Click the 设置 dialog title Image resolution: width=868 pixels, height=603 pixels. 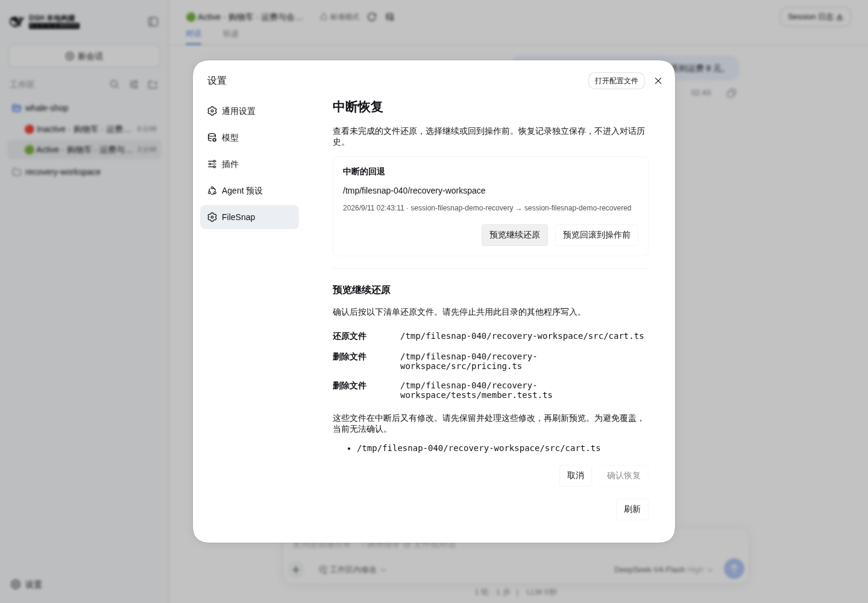pos(217,81)
